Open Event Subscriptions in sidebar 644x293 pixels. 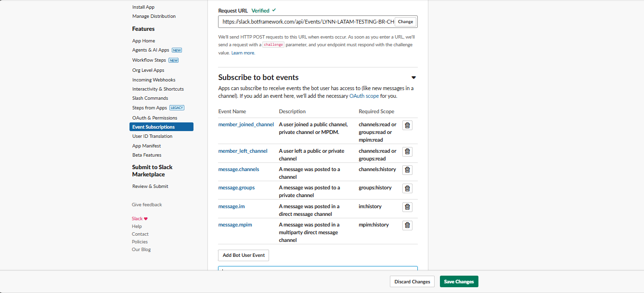[x=154, y=127]
